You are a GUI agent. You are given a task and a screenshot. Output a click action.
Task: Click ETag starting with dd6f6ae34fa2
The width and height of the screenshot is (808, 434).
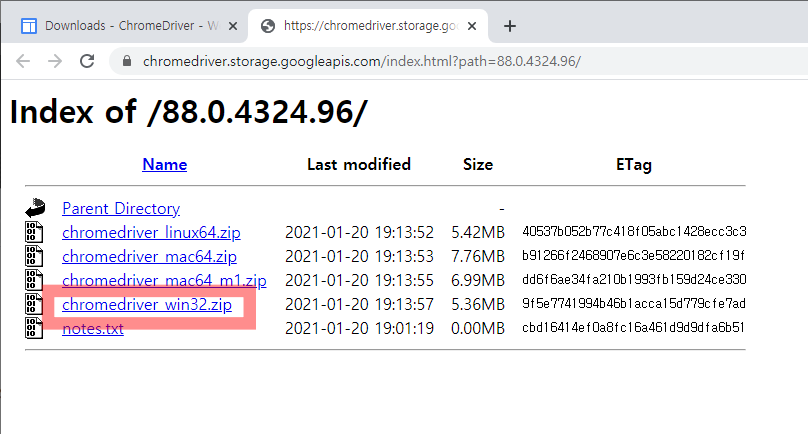tap(634, 279)
